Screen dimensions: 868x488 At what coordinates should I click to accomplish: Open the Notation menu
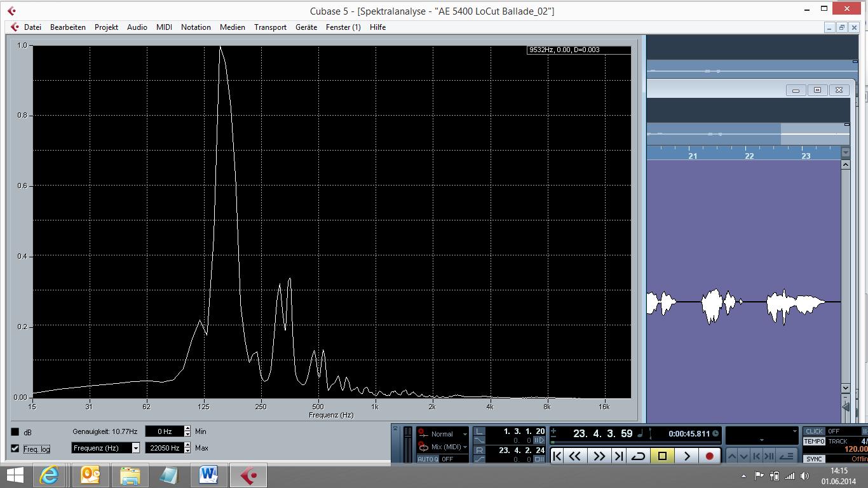[196, 27]
